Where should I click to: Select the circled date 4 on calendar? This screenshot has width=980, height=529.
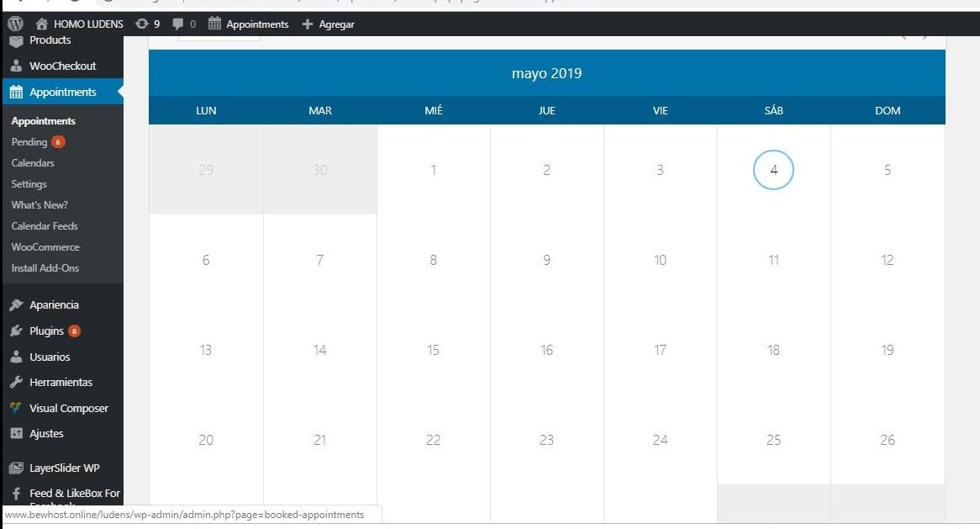pyautogui.click(x=774, y=169)
